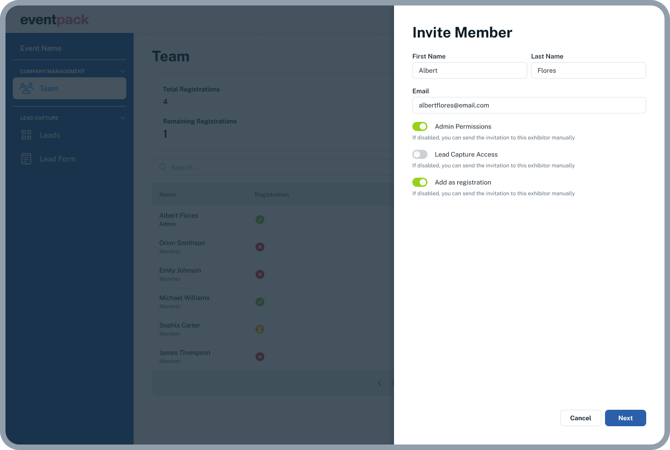Click the Lead Form icon
The image size is (670, 450).
tap(26, 159)
